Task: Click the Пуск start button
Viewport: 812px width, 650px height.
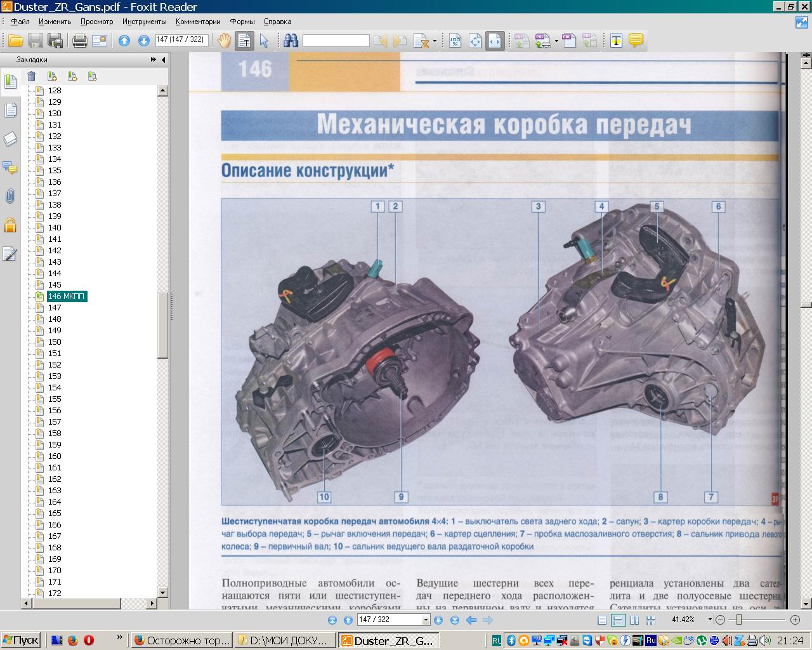Action: pos(21,640)
